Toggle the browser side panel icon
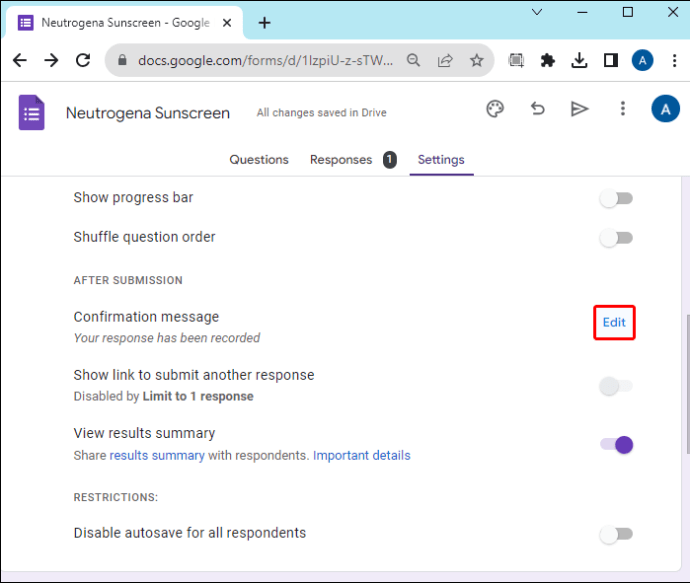690x583 pixels. (611, 60)
